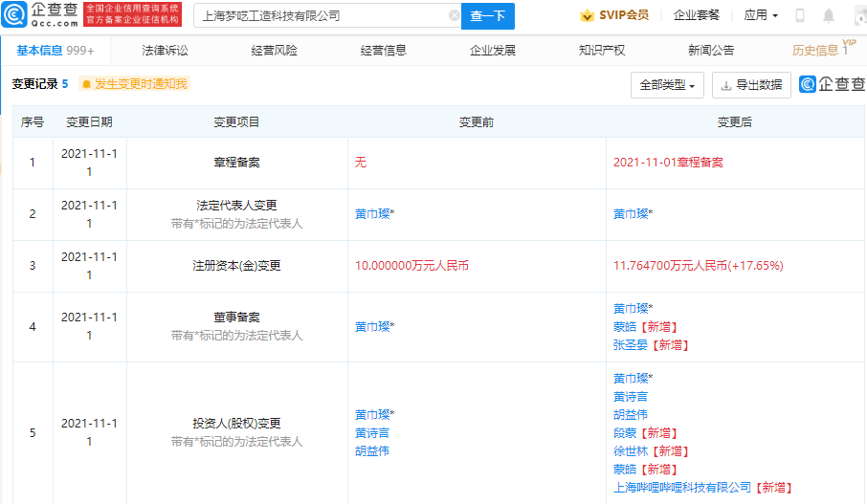Open the 历史信息 VIP tab
This screenshot has width=867, height=504.
pos(823,49)
